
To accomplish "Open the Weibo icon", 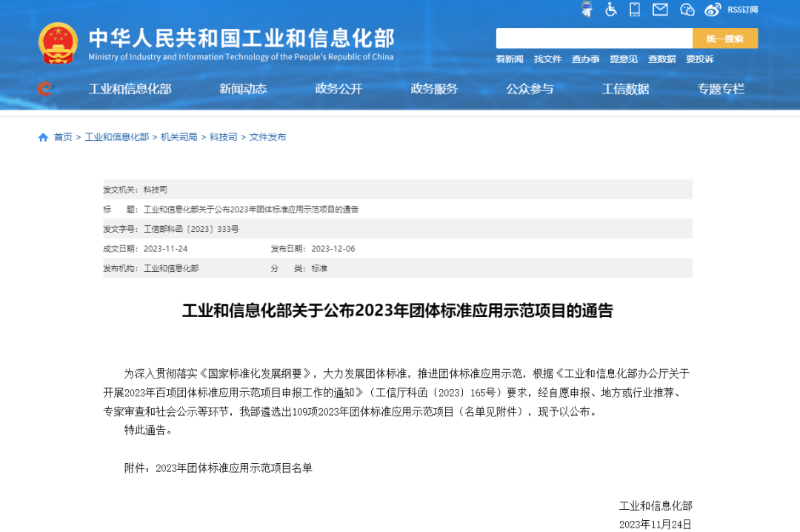I will [712, 10].
